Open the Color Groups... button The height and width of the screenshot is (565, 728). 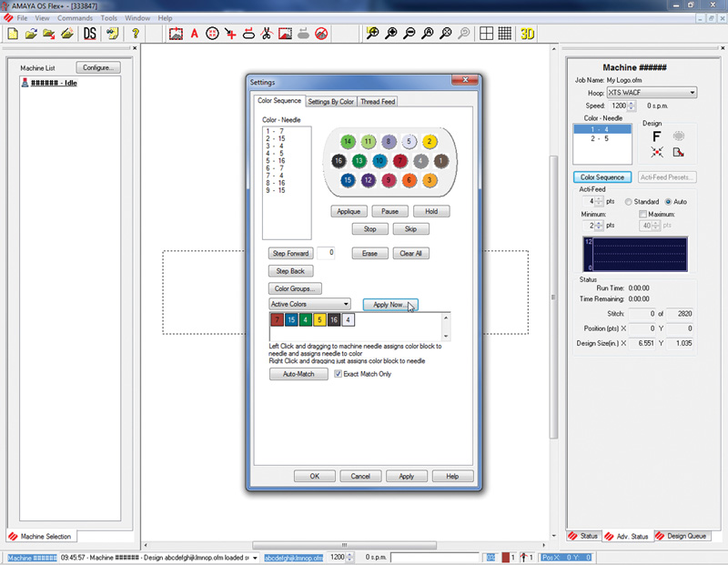pos(295,288)
